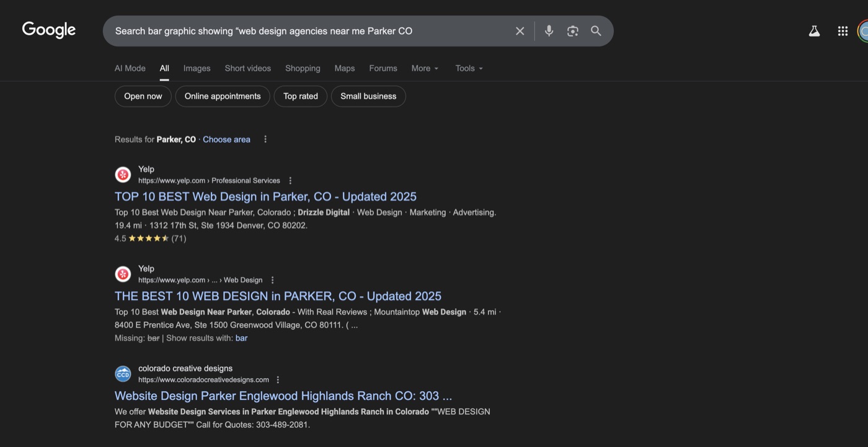Clear the search box with the X
The image size is (868, 447).
[520, 31]
